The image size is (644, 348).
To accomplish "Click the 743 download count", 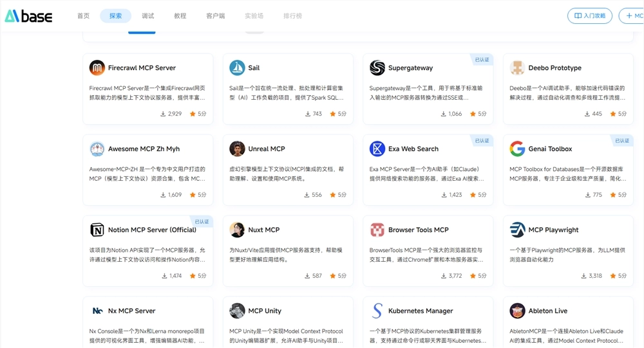I will click(317, 114).
